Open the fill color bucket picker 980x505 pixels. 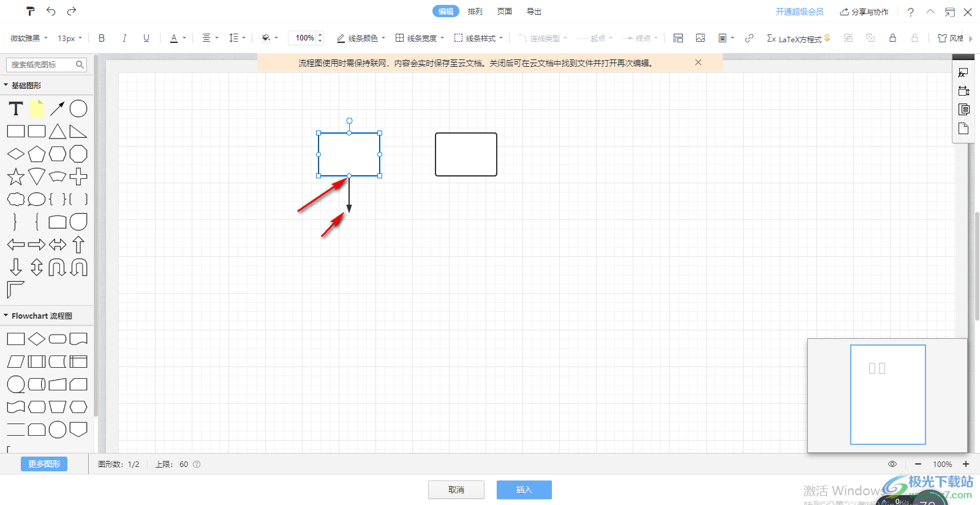coord(269,38)
